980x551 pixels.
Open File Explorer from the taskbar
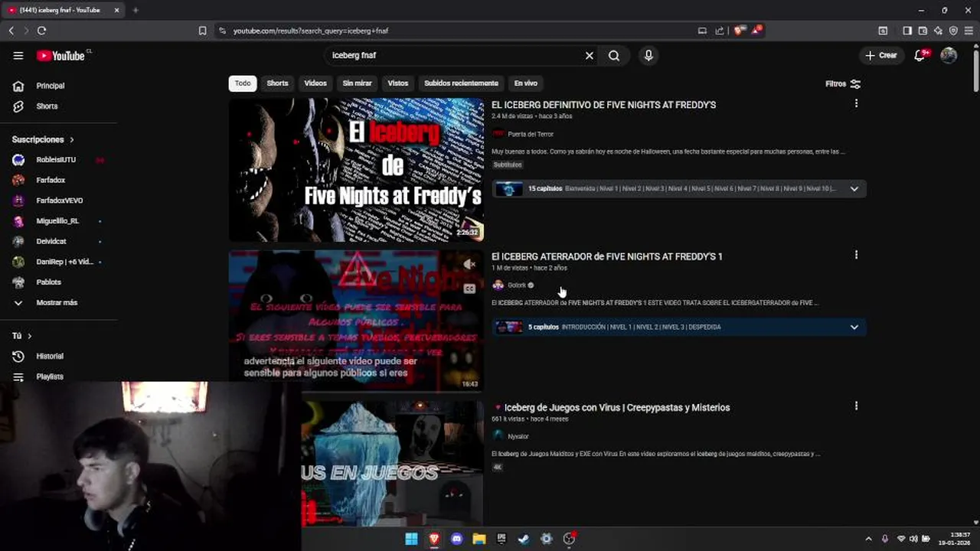point(479,539)
